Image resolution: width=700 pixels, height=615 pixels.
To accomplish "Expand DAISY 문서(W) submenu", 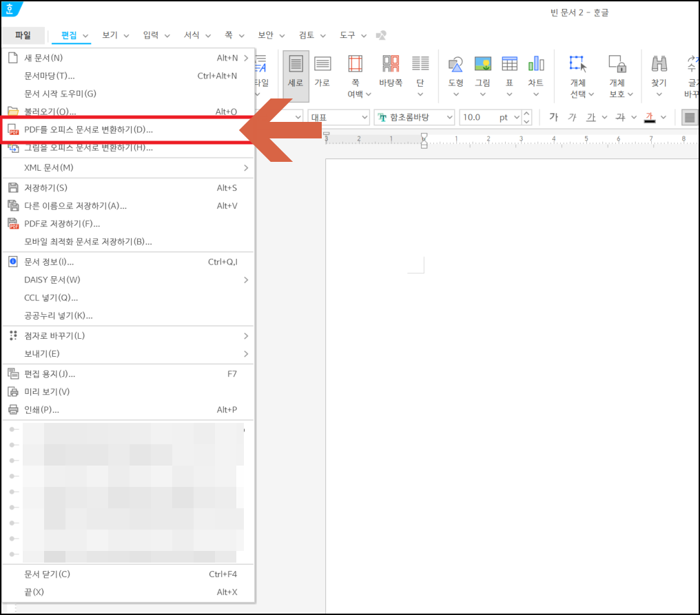I will (x=128, y=280).
